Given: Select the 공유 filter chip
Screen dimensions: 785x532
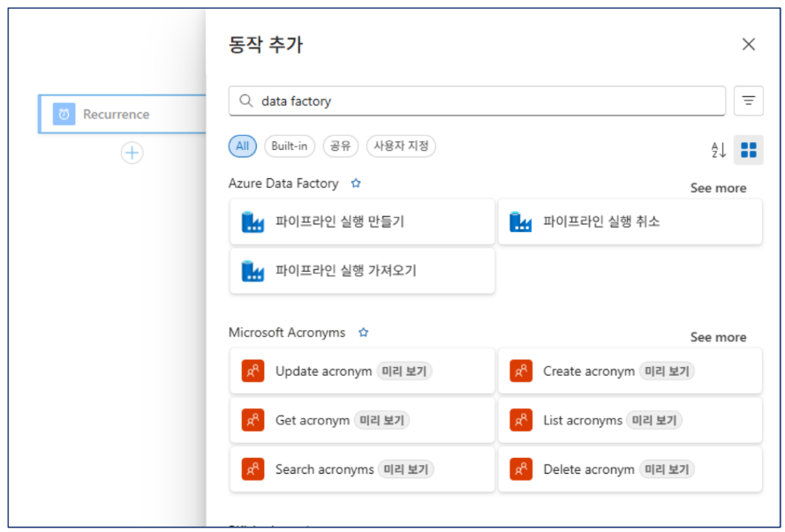Looking at the screenshot, I should click(x=341, y=146).
